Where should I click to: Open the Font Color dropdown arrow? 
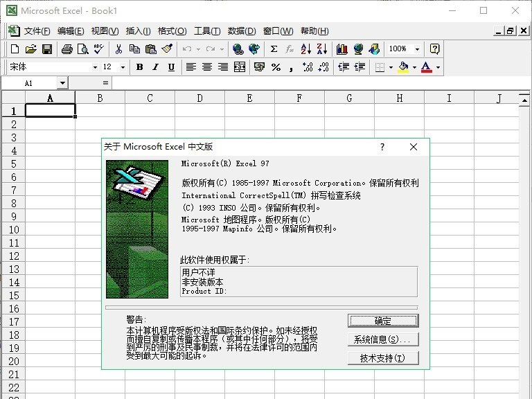pyautogui.click(x=438, y=67)
